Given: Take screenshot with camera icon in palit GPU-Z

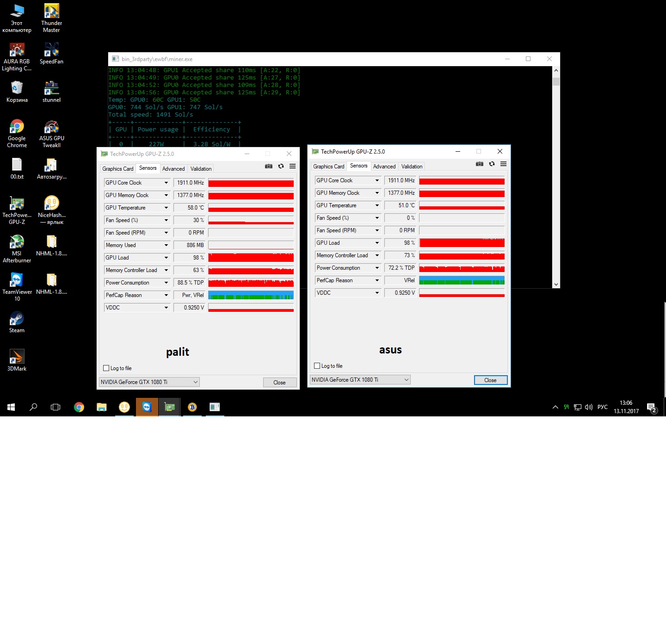Looking at the screenshot, I should click(x=269, y=166).
